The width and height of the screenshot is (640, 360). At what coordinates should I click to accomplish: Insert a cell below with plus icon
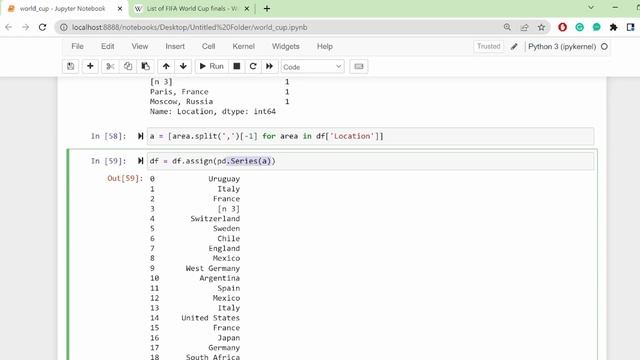point(90,67)
